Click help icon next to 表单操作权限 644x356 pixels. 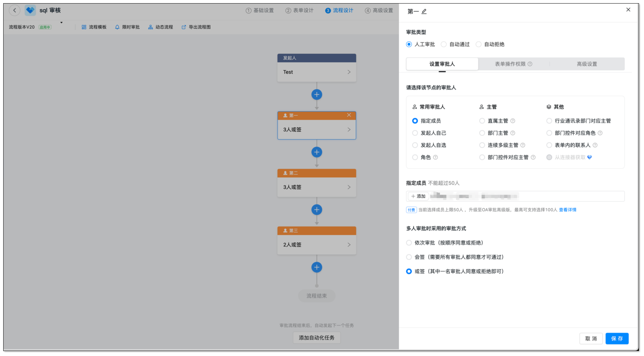click(530, 64)
